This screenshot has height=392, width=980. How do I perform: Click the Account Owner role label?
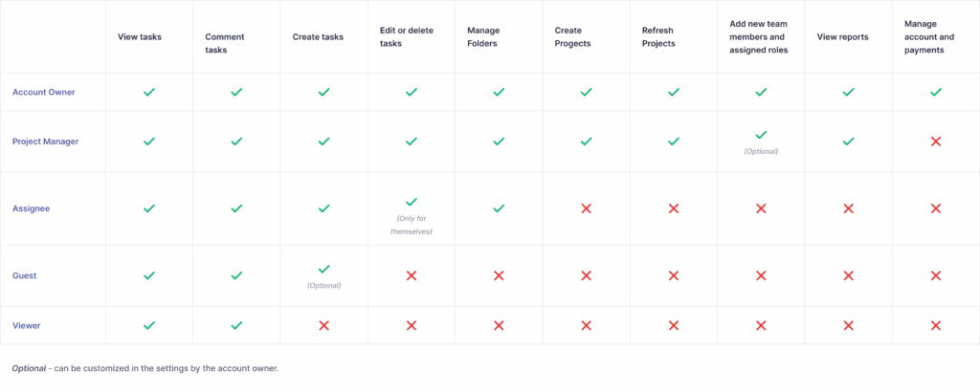(44, 92)
